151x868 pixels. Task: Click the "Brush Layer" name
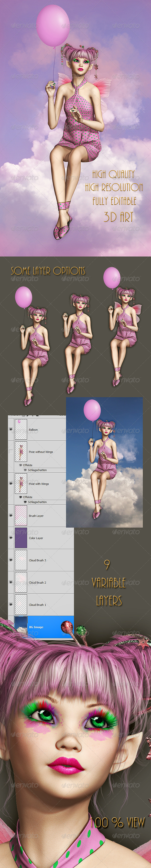[36, 516]
